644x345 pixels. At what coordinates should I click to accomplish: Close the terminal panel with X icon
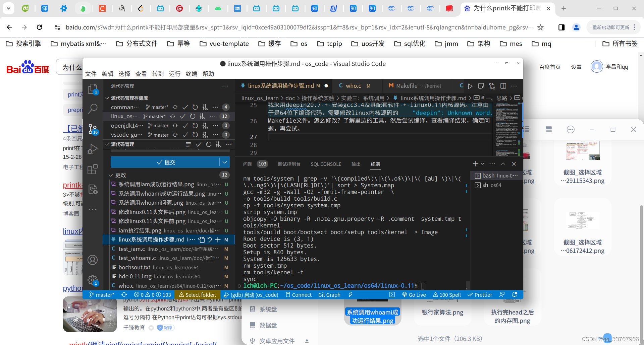pyautogui.click(x=514, y=164)
